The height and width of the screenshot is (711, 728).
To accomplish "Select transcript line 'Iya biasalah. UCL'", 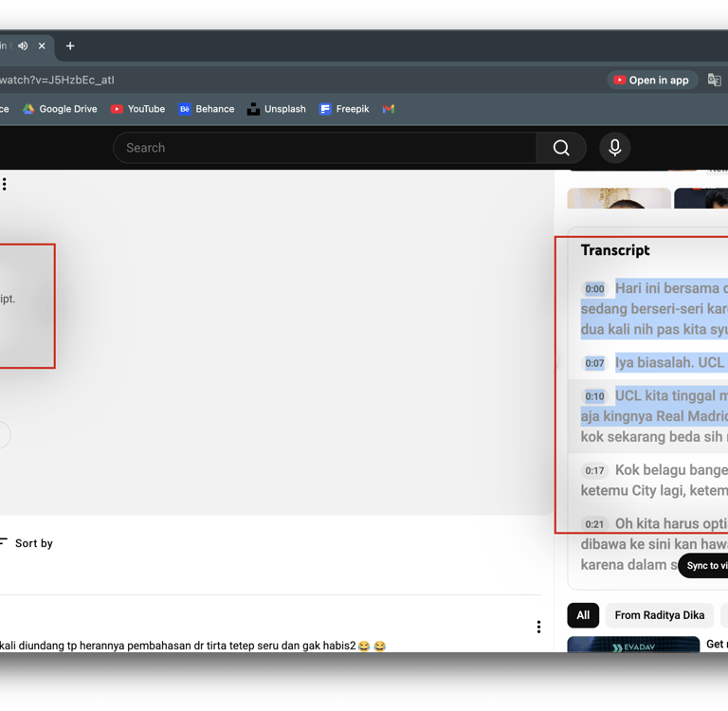I will pyautogui.click(x=670, y=362).
